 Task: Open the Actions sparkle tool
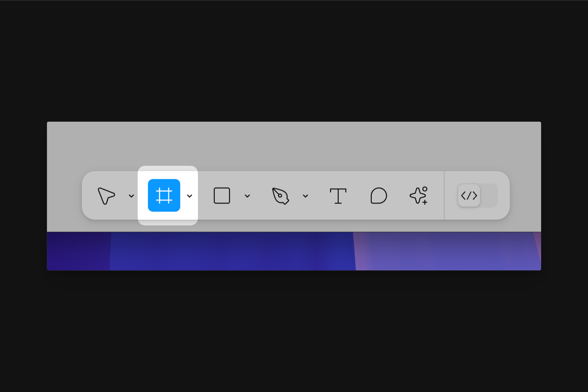(419, 196)
